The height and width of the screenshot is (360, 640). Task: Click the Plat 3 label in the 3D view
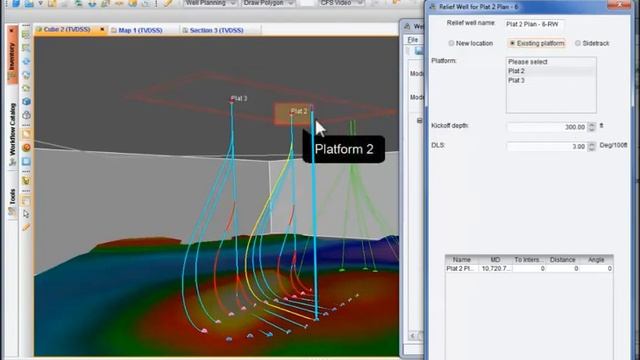point(239,98)
